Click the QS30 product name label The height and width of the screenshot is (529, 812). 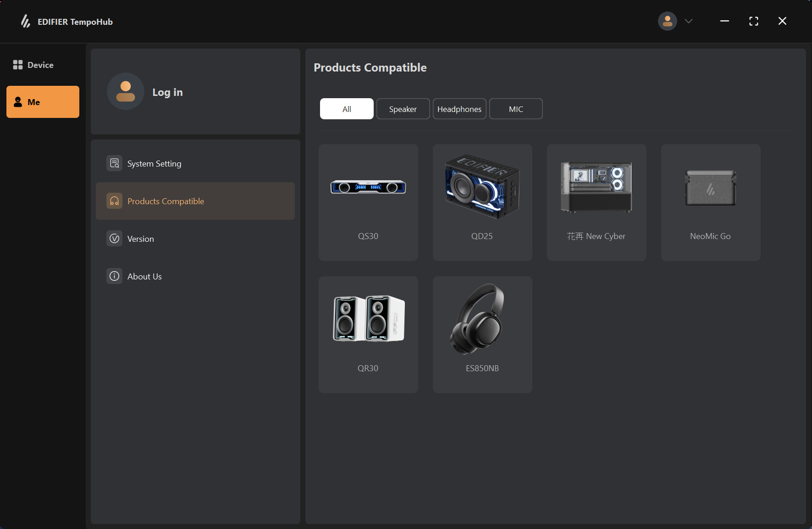tap(368, 236)
